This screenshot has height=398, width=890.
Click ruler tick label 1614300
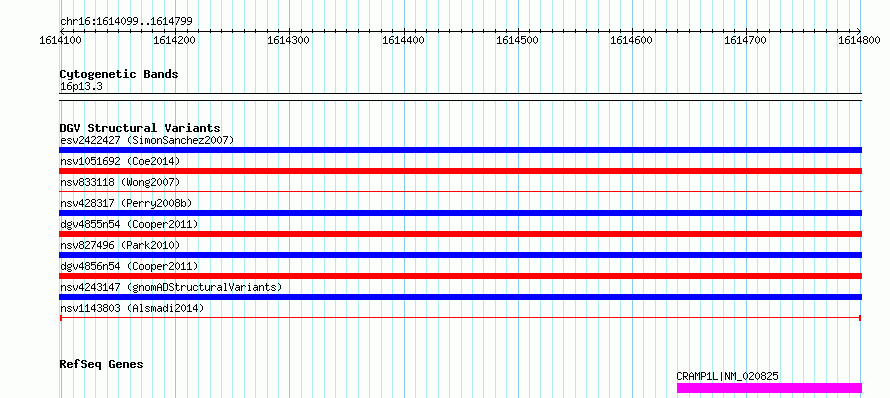click(288, 40)
